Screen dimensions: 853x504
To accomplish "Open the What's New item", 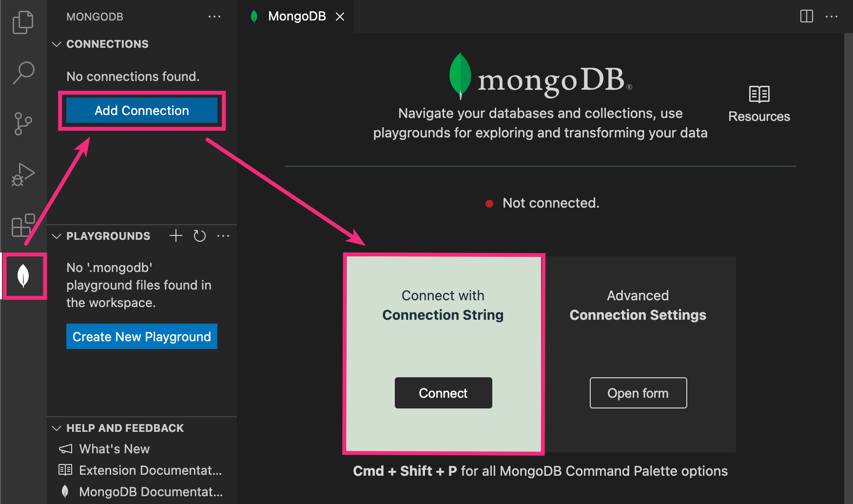I will [142, 449].
